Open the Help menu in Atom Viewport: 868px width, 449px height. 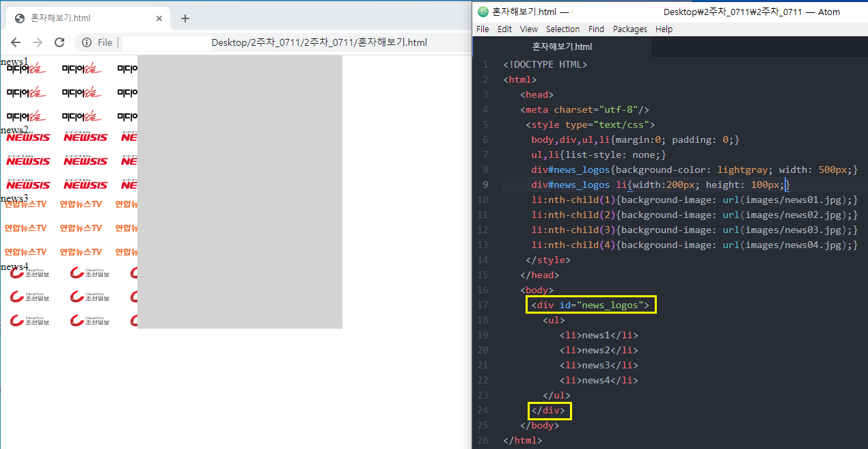pos(664,29)
